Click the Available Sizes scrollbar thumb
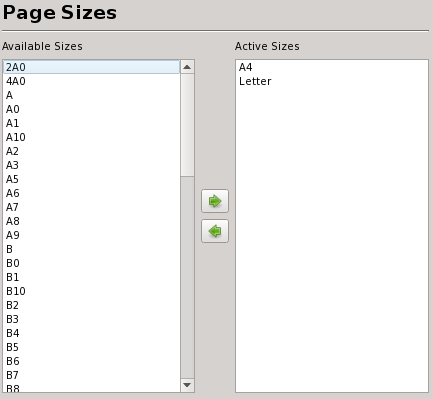 point(187,125)
